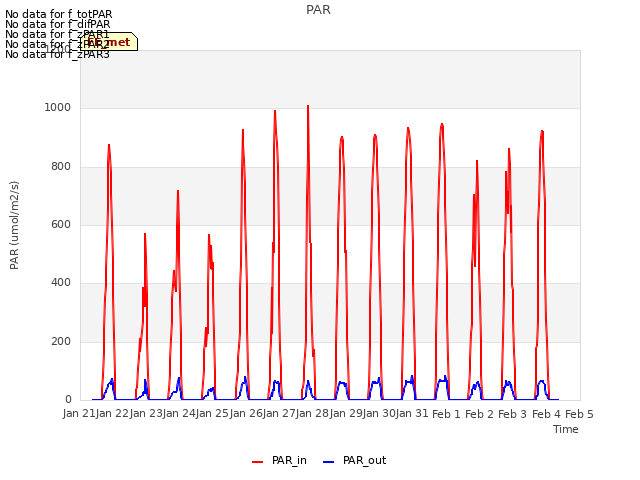Image resolution: width=640 pixels, height=480 pixels.
Task: Click the Feb 4 x-axis tick label
Action: 546,414
